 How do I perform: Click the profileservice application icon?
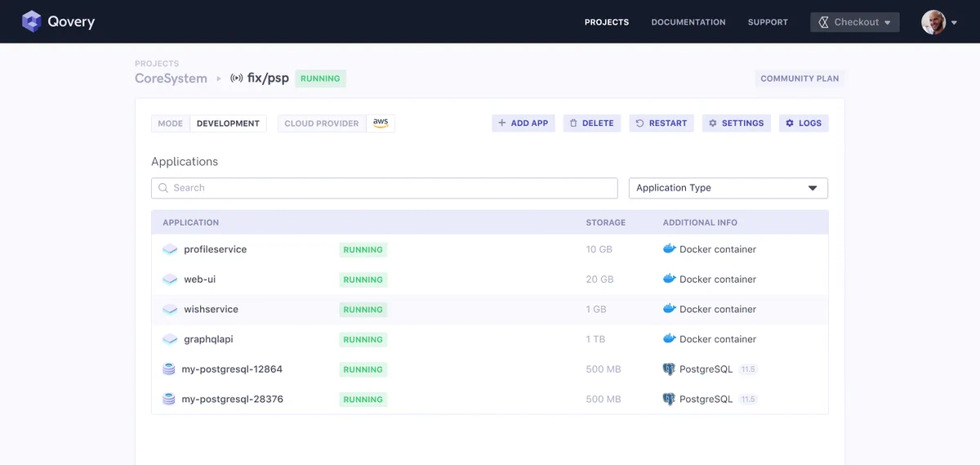(170, 249)
